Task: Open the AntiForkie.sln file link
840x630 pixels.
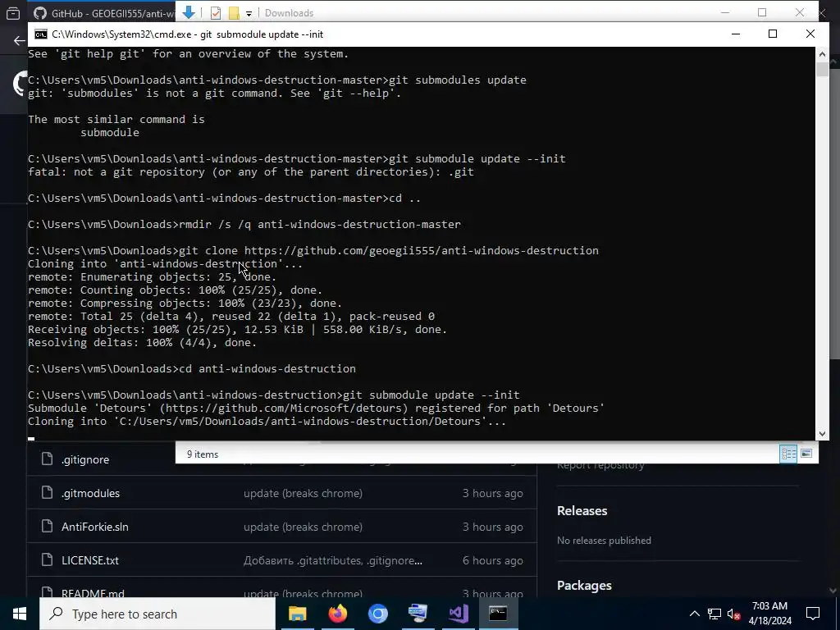Action: pyautogui.click(x=95, y=527)
